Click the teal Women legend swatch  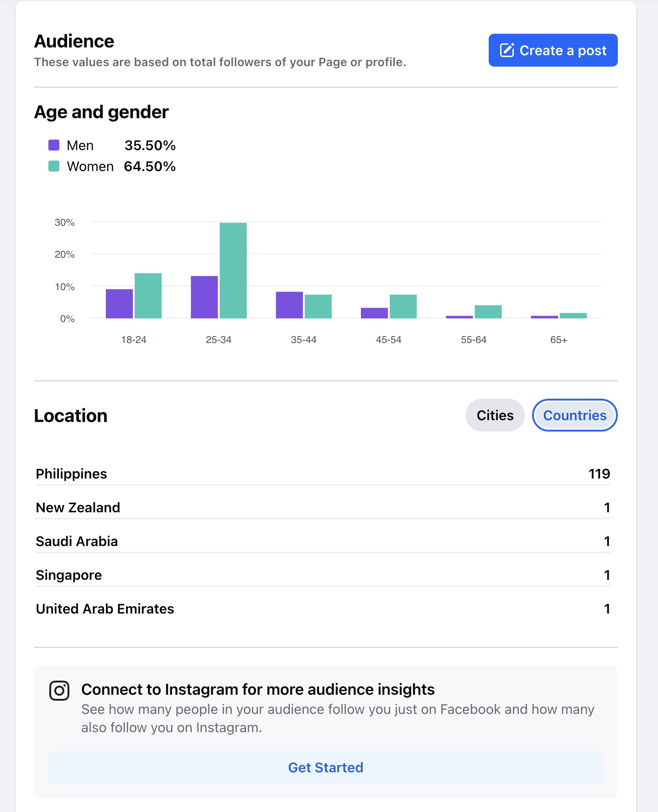(54, 166)
